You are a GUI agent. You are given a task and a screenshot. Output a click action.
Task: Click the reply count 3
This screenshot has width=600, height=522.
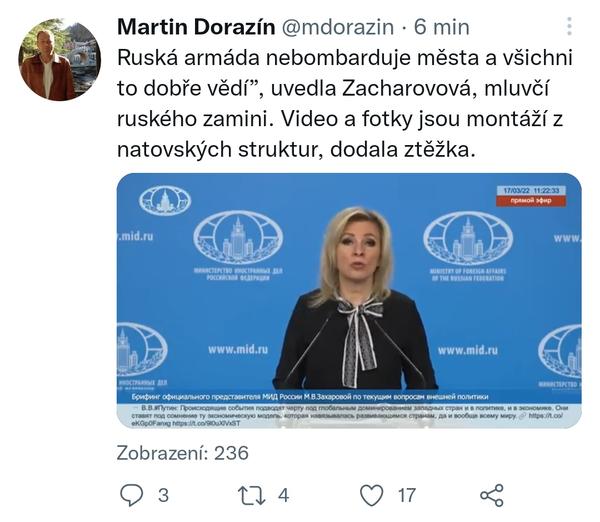pos(163,496)
